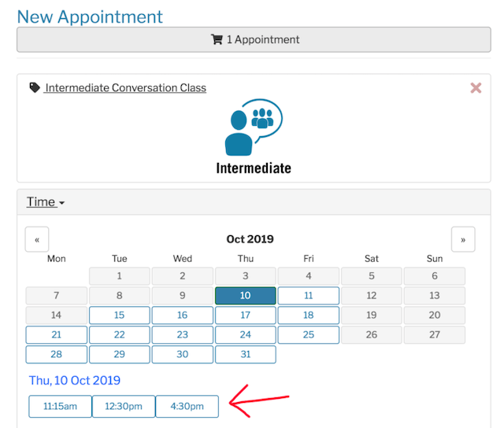
Task: Go to previous month
Action: point(37,239)
